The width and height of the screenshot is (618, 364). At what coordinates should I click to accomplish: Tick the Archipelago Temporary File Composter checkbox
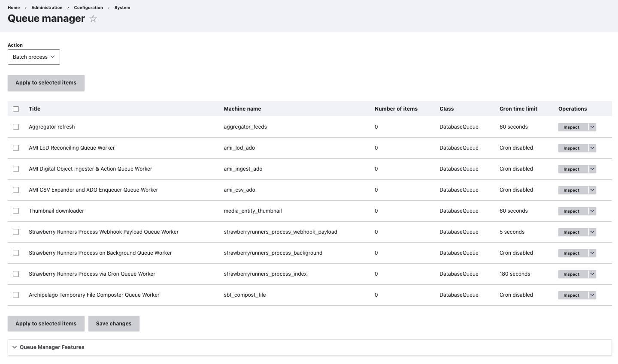click(x=16, y=295)
